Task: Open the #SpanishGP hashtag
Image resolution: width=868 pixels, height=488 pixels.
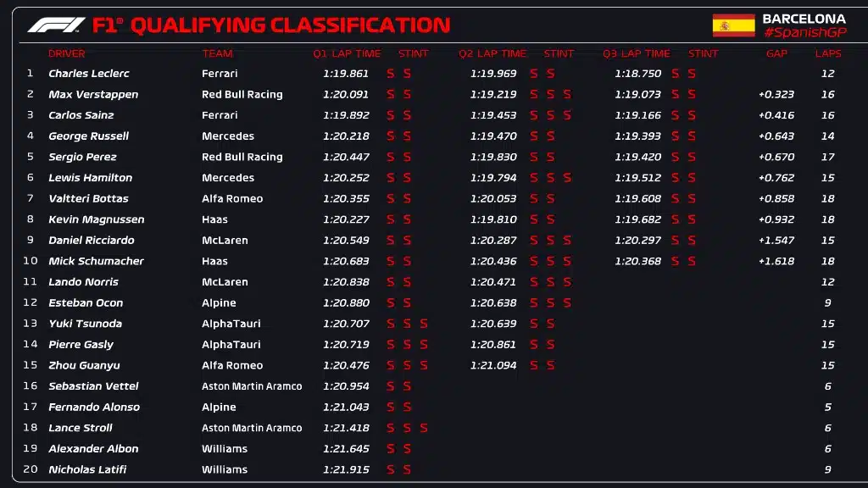Action: (x=804, y=32)
